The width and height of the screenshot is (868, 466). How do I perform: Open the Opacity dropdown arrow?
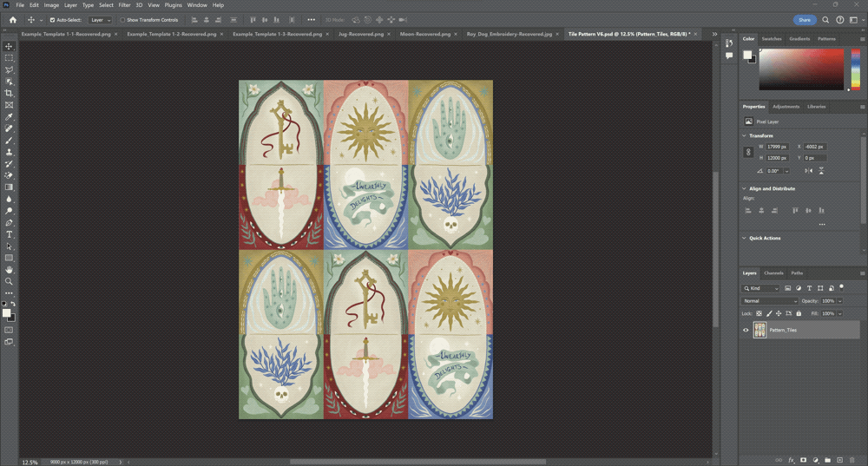(x=839, y=301)
